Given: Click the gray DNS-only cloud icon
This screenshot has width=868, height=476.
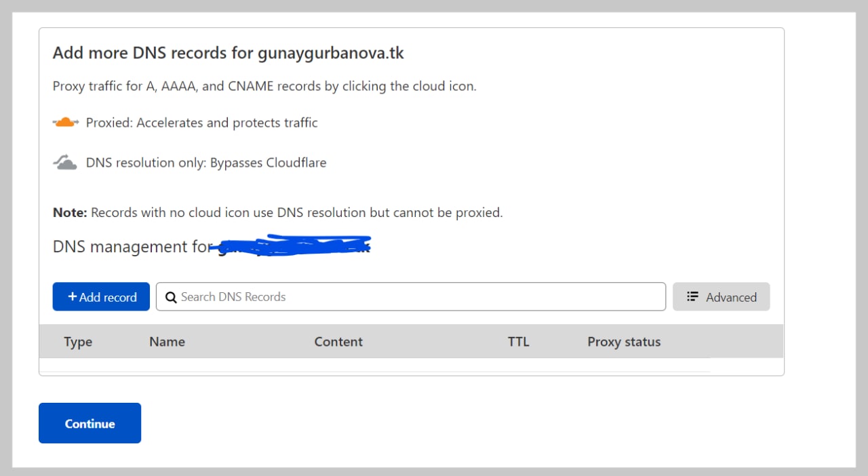Looking at the screenshot, I should pos(65,163).
